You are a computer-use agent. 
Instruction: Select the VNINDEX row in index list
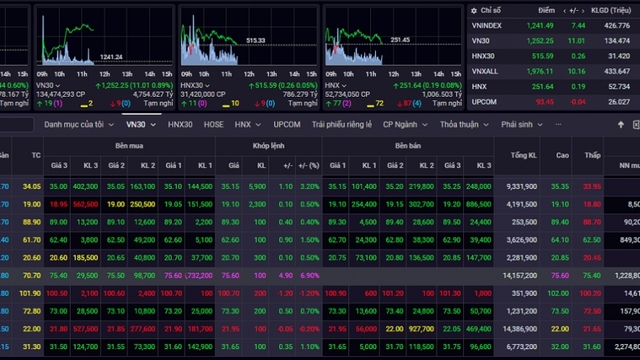[553, 26]
